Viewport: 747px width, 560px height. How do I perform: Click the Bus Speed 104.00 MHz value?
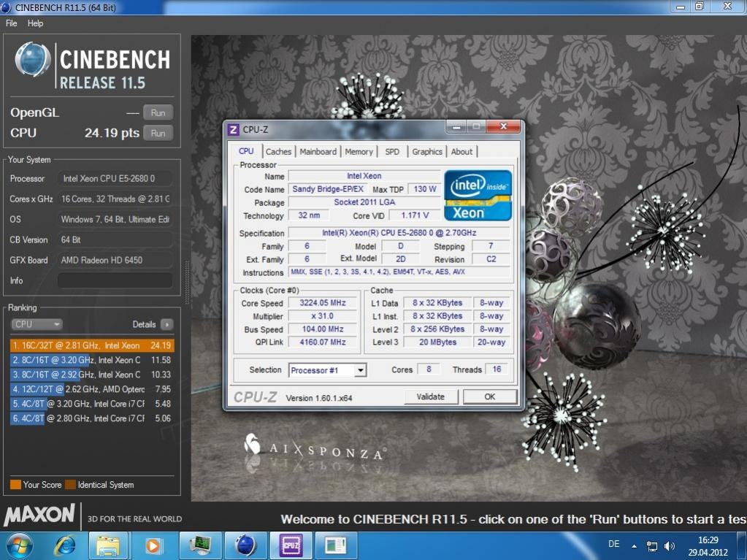click(x=323, y=329)
